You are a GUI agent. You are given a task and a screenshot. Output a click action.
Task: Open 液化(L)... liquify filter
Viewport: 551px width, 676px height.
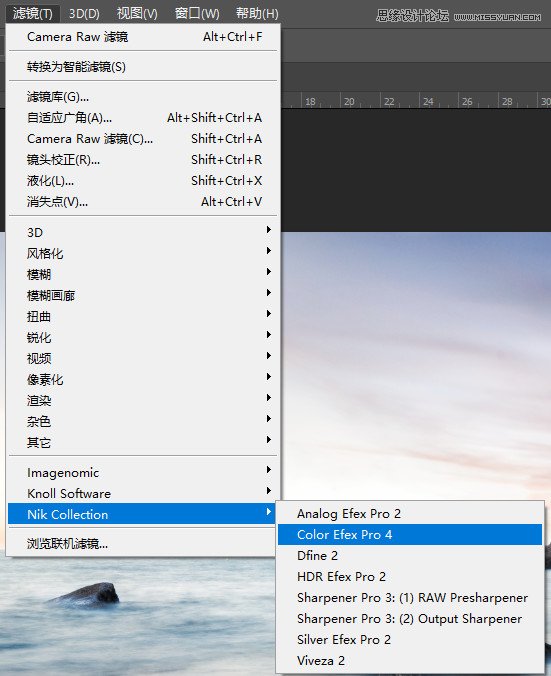(x=143, y=181)
